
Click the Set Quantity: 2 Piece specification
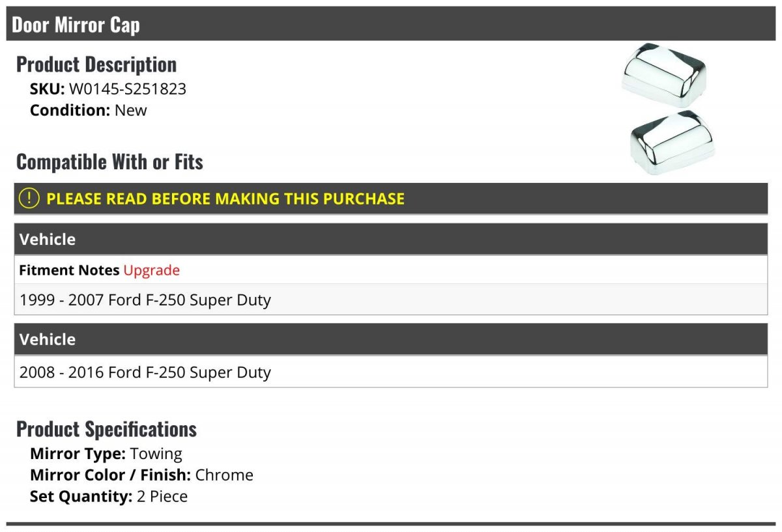coord(109,497)
